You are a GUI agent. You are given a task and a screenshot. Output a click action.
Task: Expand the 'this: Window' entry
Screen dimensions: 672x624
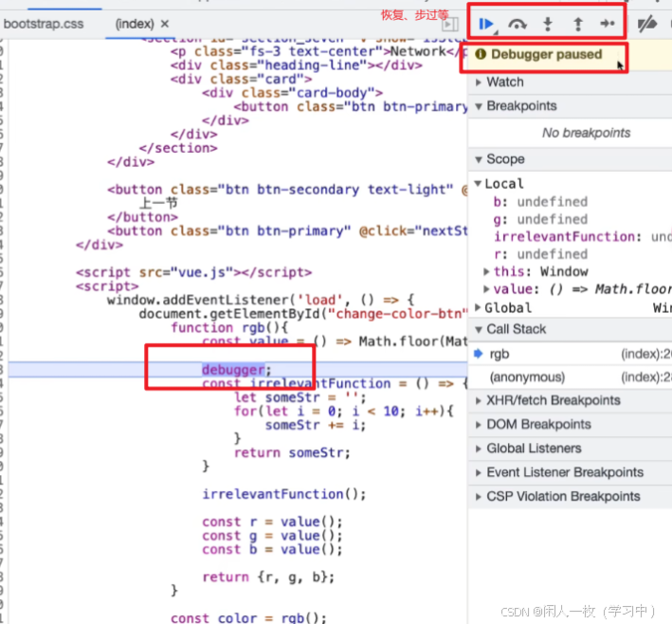486,271
